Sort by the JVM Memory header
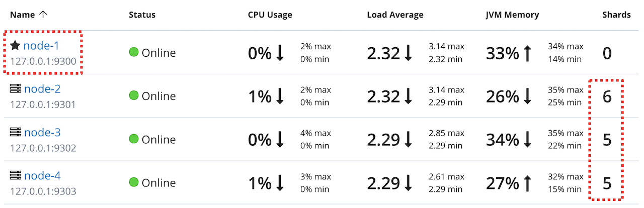 coord(513,15)
